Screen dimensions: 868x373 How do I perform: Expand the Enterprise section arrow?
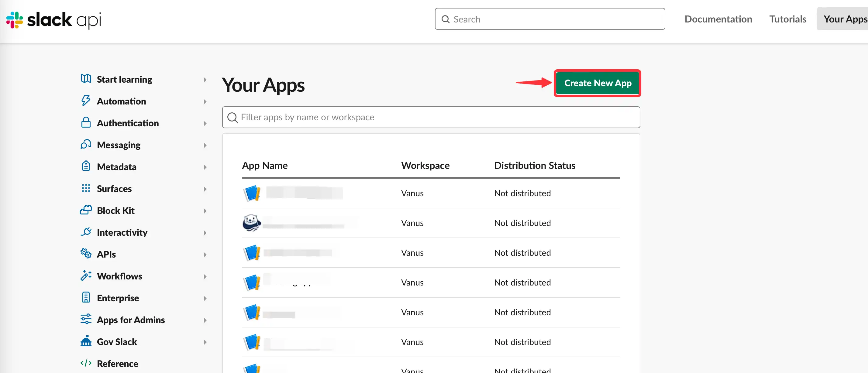[x=205, y=299]
